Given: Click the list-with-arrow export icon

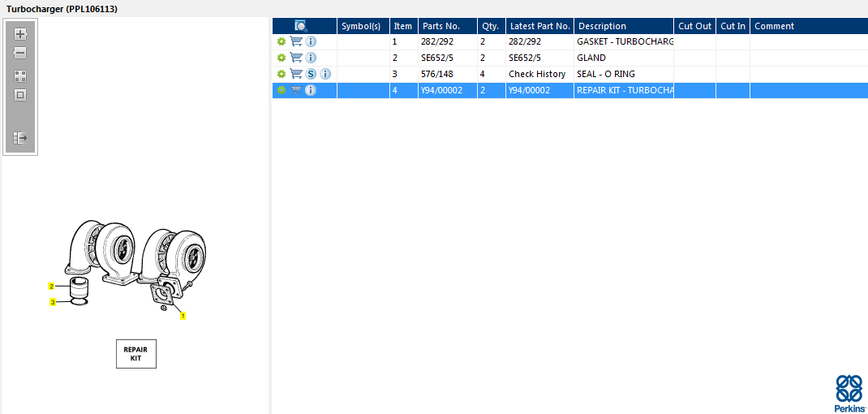Looking at the screenshot, I should tap(20, 138).
